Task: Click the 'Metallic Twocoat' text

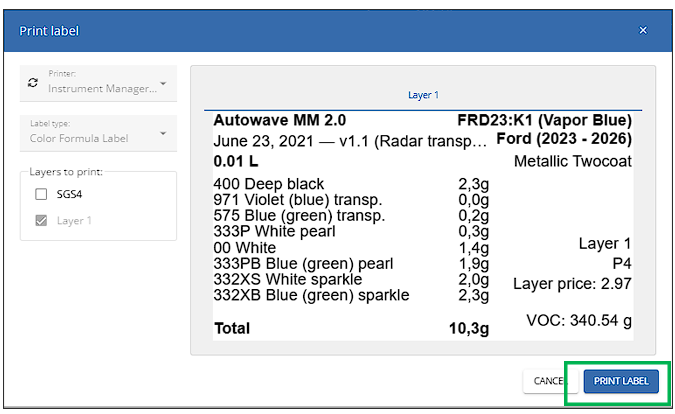Action: 573,161
